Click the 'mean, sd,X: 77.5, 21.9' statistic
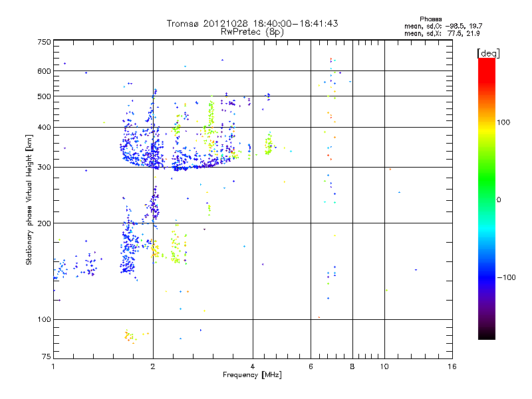Screen dimensions: 532x399 point(442,33)
